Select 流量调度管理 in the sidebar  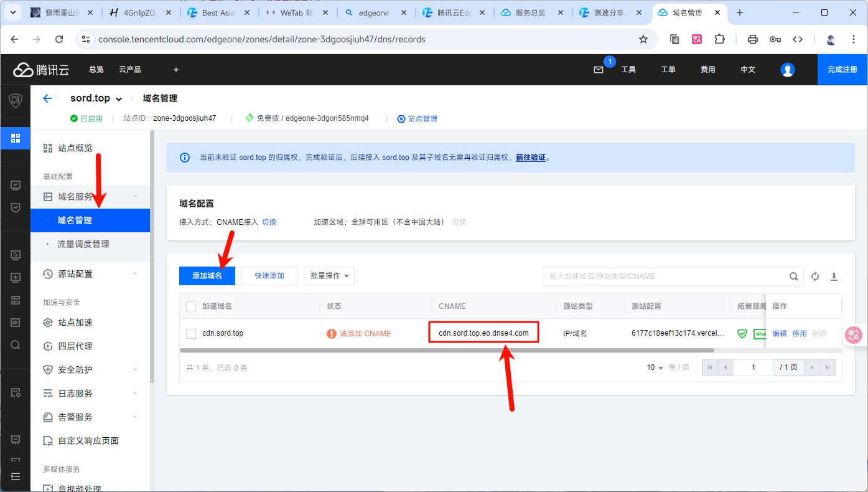pyautogui.click(x=83, y=244)
